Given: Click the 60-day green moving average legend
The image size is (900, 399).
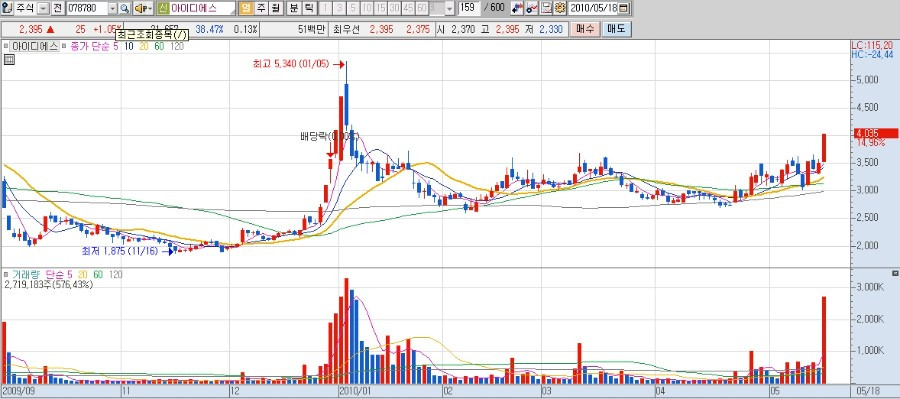Looking at the screenshot, I should 159,47.
